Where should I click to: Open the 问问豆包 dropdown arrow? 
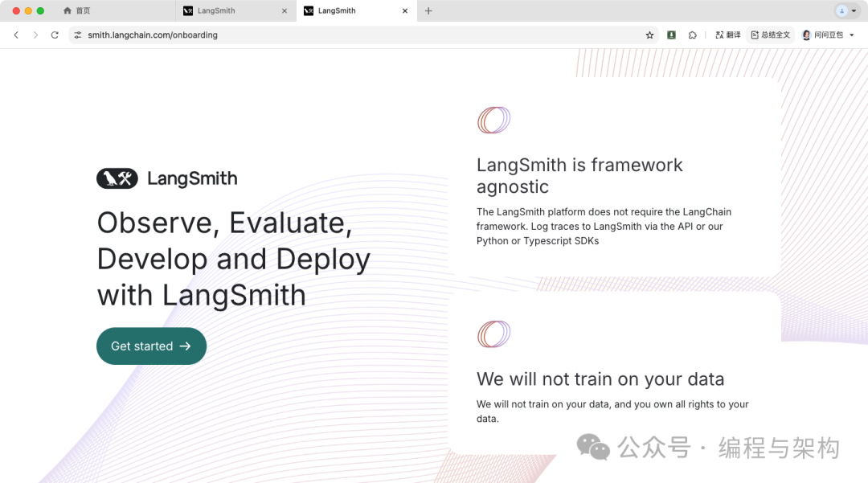[851, 35]
